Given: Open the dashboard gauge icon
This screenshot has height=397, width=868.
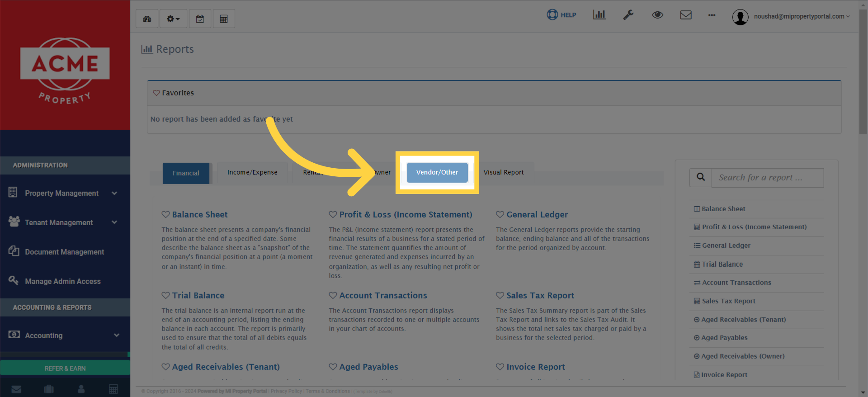Looking at the screenshot, I should pyautogui.click(x=147, y=19).
